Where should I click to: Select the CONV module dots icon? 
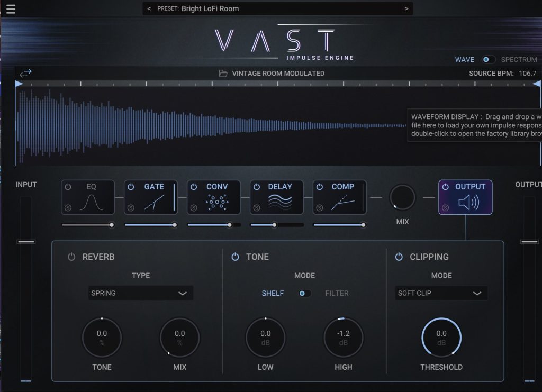coord(216,203)
